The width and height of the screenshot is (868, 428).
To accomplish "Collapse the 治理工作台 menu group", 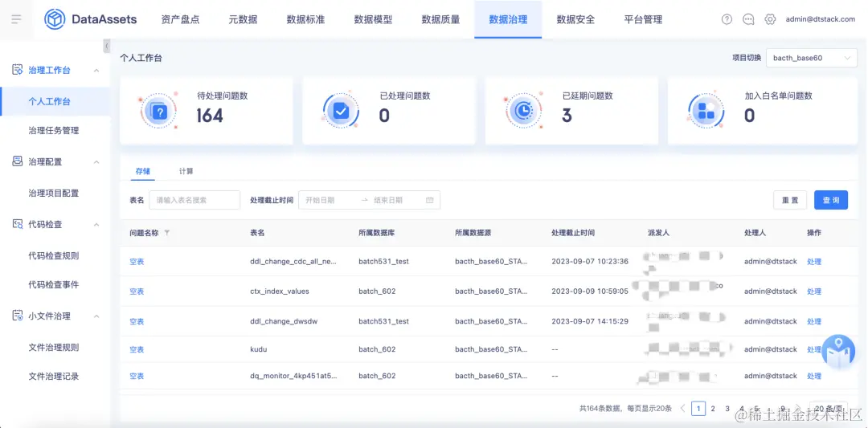I will pyautogui.click(x=96, y=70).
